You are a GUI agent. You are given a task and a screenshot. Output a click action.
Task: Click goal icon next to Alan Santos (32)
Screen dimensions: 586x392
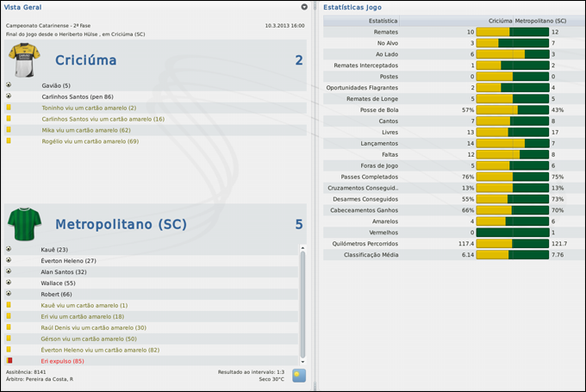click(9, 271)
